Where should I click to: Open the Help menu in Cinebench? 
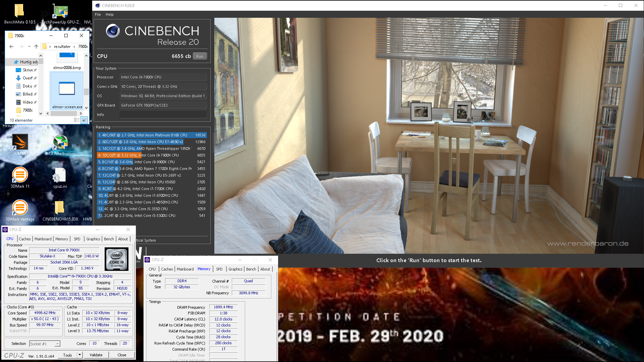tap(110, 14)
